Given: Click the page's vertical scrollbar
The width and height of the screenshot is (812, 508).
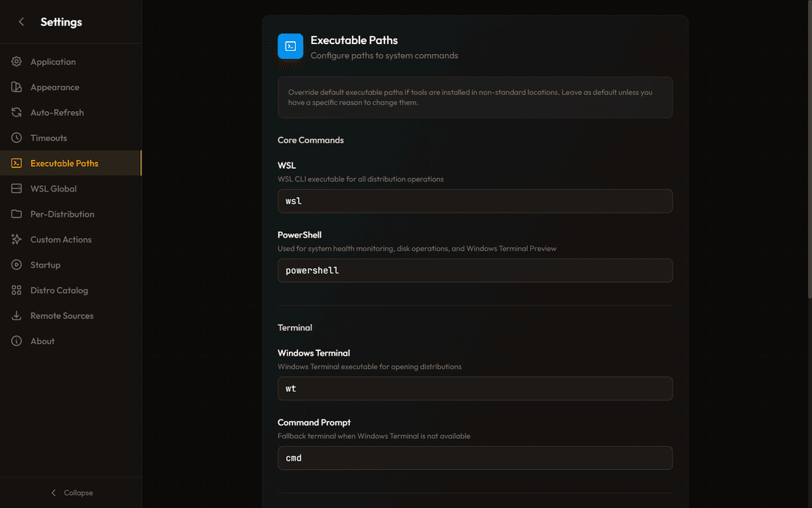Looking at the screenshot, I should (809, 149).
